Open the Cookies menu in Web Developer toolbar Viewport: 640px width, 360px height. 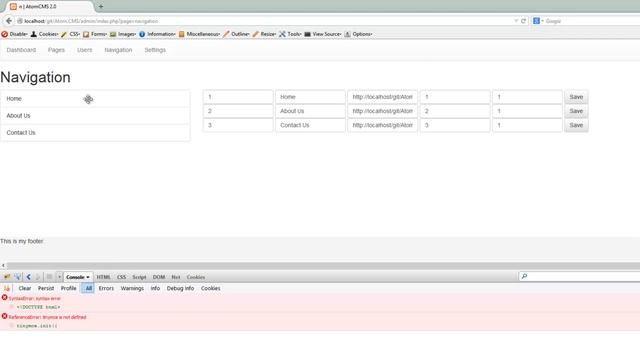pyautogui.click(x=44, y=34)
